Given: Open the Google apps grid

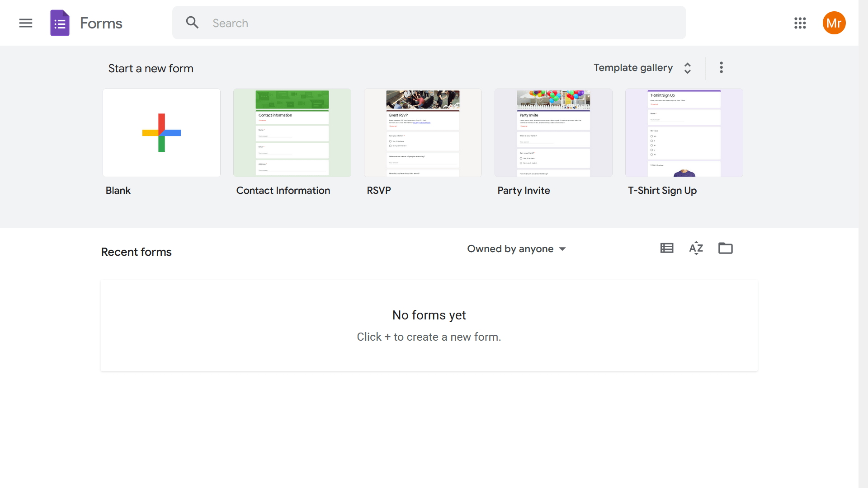Looking at the screenshot, I should point(800,23).
